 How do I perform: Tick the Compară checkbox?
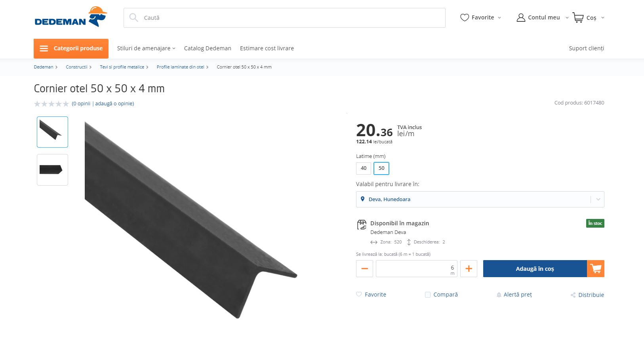click(x=428, y=295)
